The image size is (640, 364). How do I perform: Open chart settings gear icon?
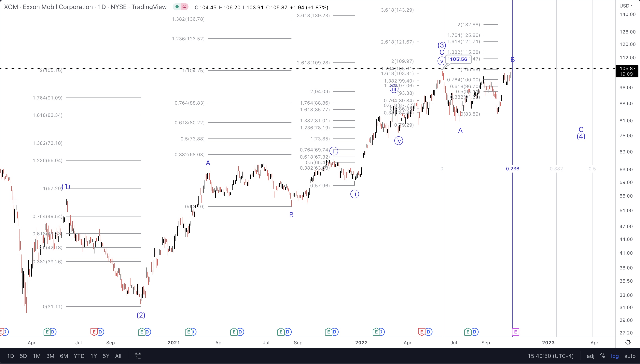tap(628, 342)
